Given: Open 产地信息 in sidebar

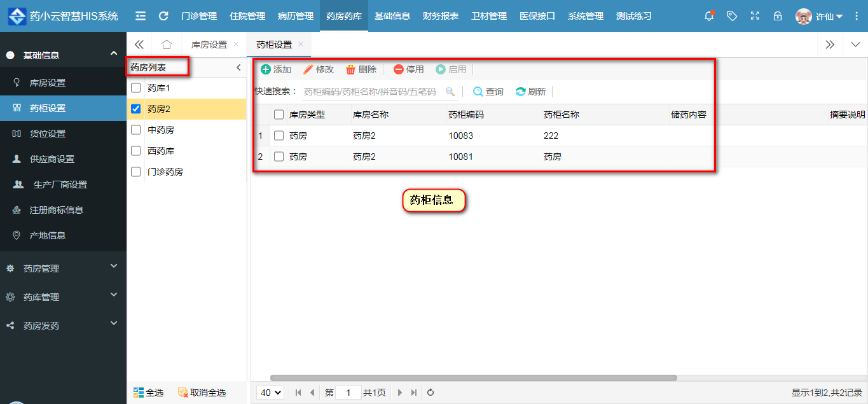Looking at the screenshot, I should (x=63, y=235).
